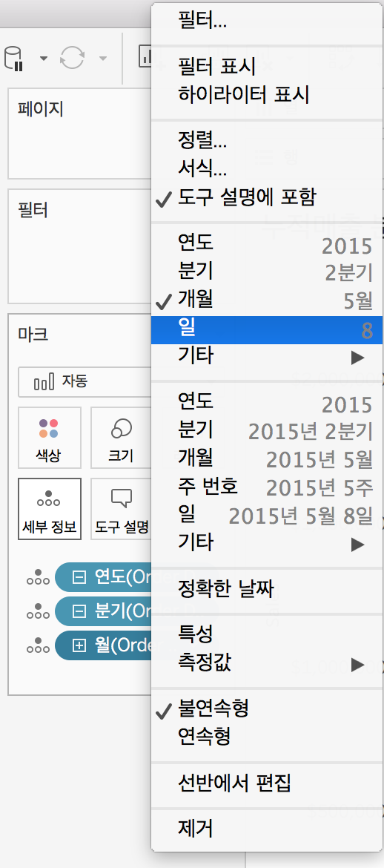The height and width of the screenshot is (868, 384).
Task: Open the 정렬... menu option
Action: tap(268, 141)
